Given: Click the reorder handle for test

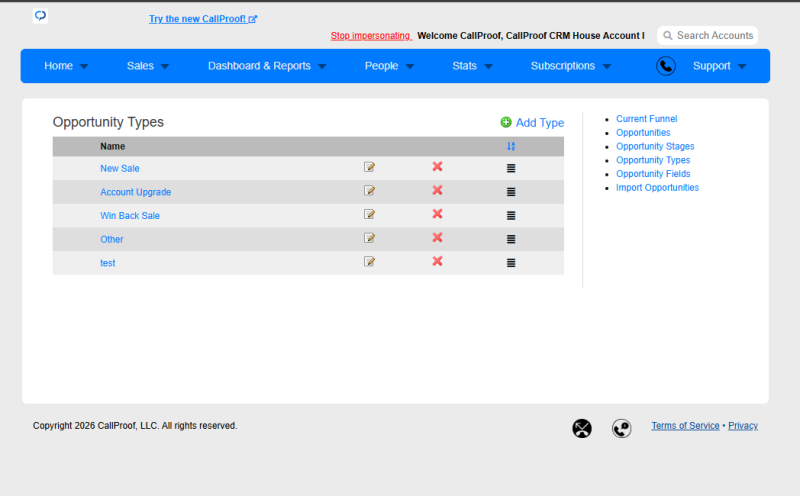Looking at the screenshot, I should tap(511, 263).
